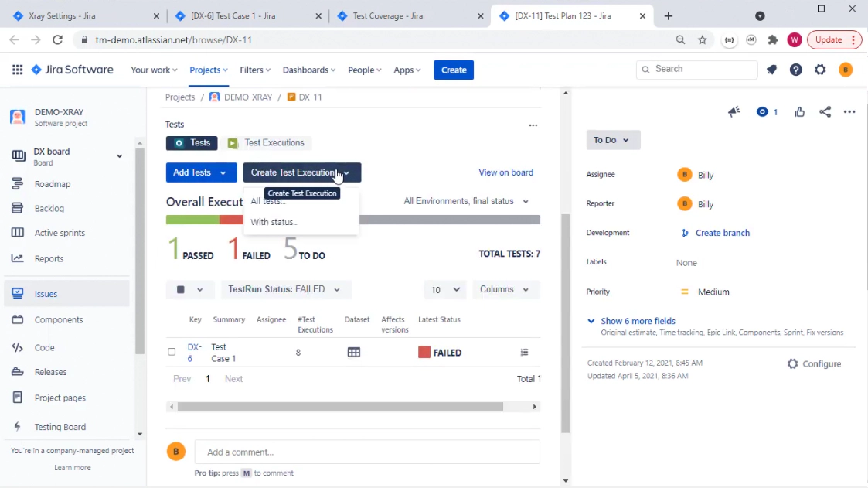The width and height of the screenshot is (868, 488).
Task: Follow the View on board link
Action: tap(505, 172)
